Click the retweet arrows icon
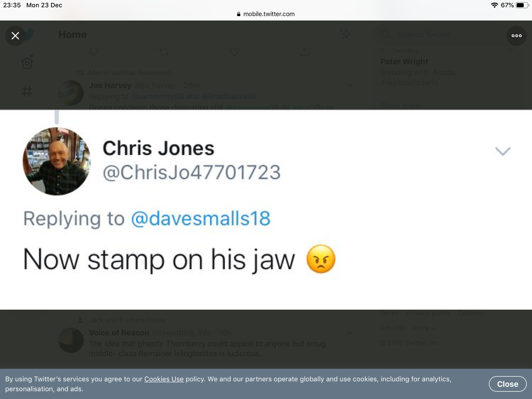The width and height of the screenshot is (532, 399). [x=164, y=52]
